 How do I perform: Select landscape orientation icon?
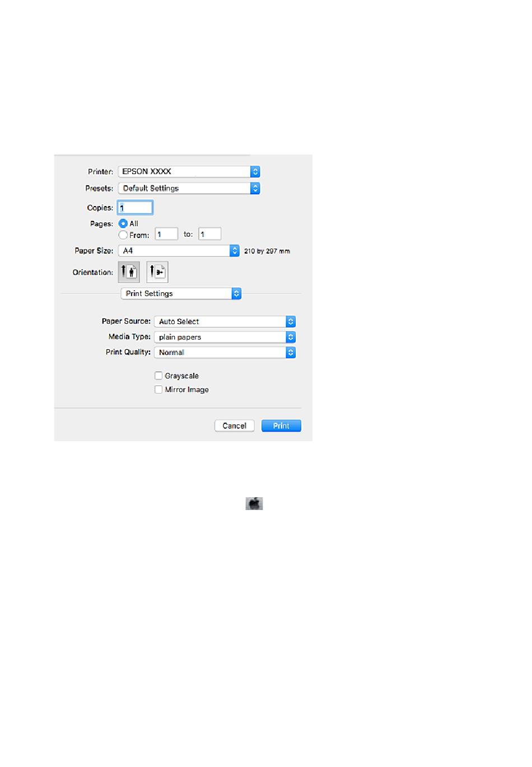click(157, 272)
